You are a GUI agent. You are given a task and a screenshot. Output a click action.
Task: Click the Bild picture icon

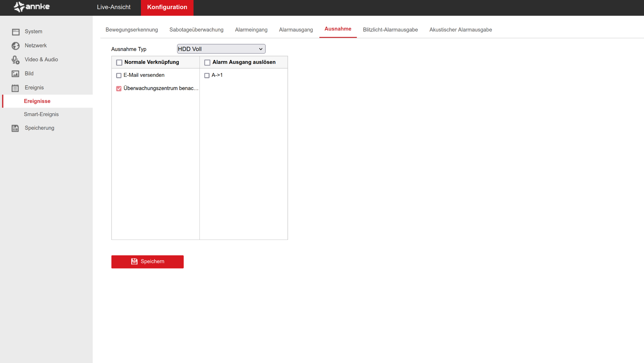15,74
